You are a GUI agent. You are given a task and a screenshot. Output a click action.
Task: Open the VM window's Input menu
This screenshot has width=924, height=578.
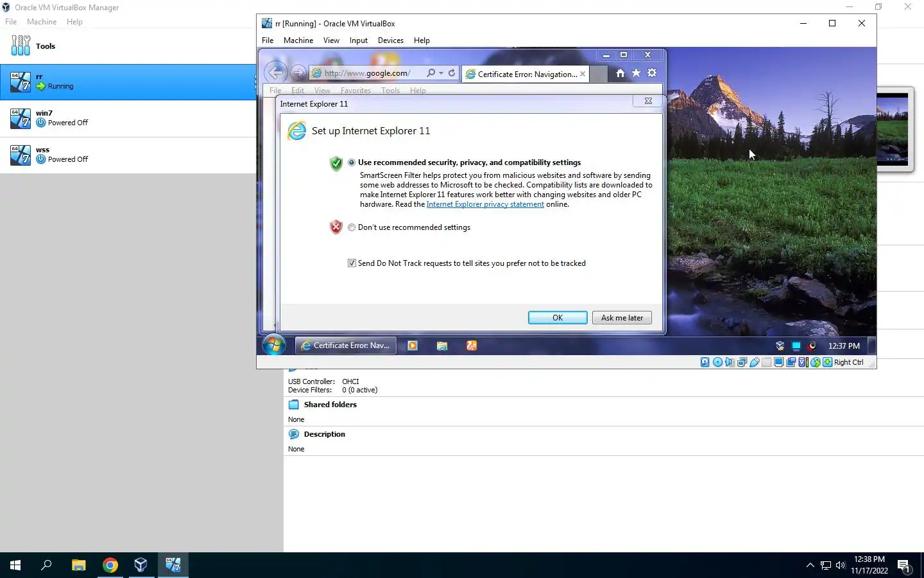coord(359,40)
